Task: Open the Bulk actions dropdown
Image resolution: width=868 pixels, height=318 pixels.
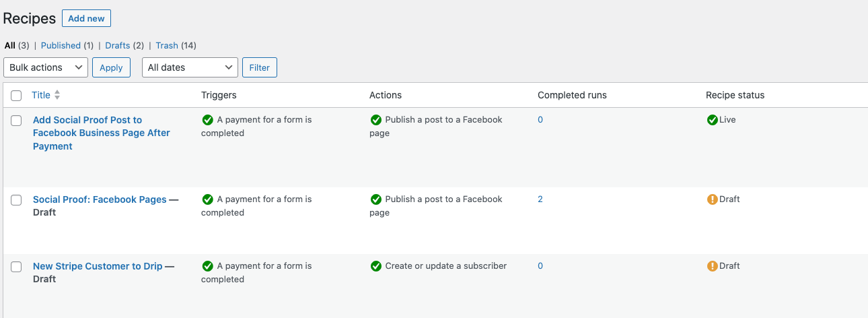Action: 46,67
